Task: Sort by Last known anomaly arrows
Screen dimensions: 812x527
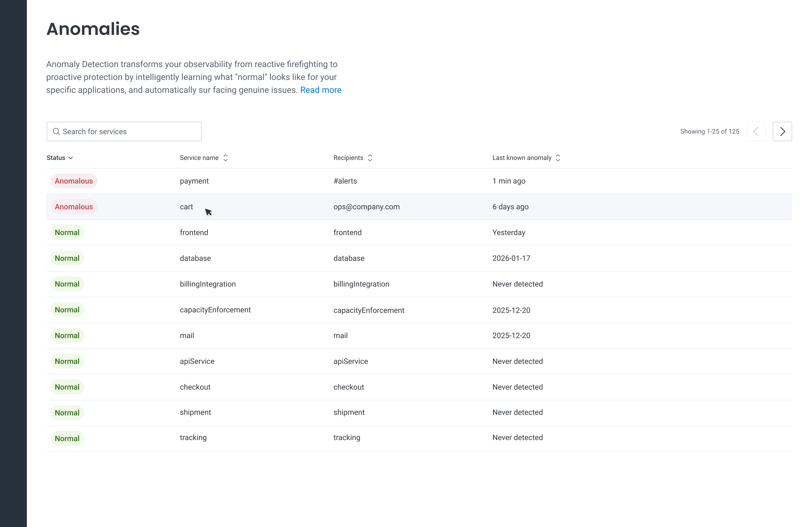Action: pyautogui.click(x=558, y=158)
